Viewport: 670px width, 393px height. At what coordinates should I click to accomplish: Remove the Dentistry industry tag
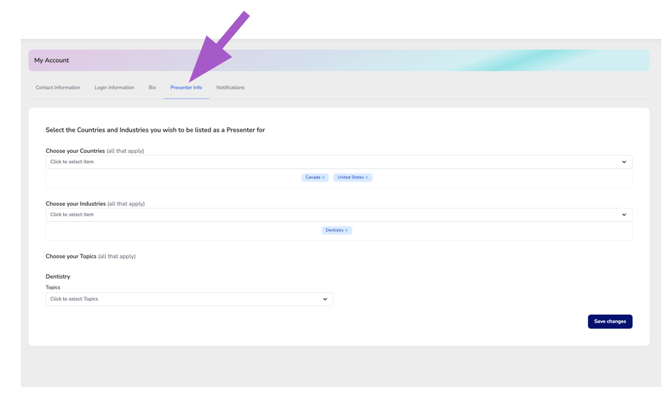click(347, 230)
